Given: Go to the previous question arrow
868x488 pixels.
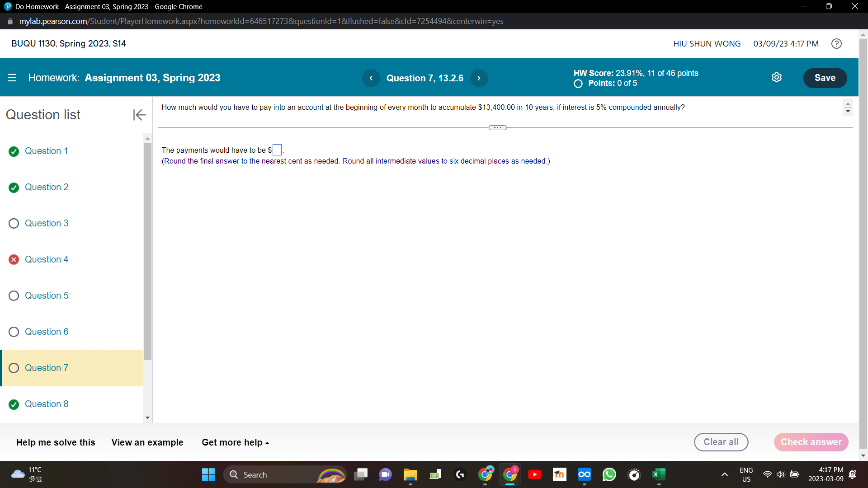Looking at the screenshot, I should coord(371,78).
